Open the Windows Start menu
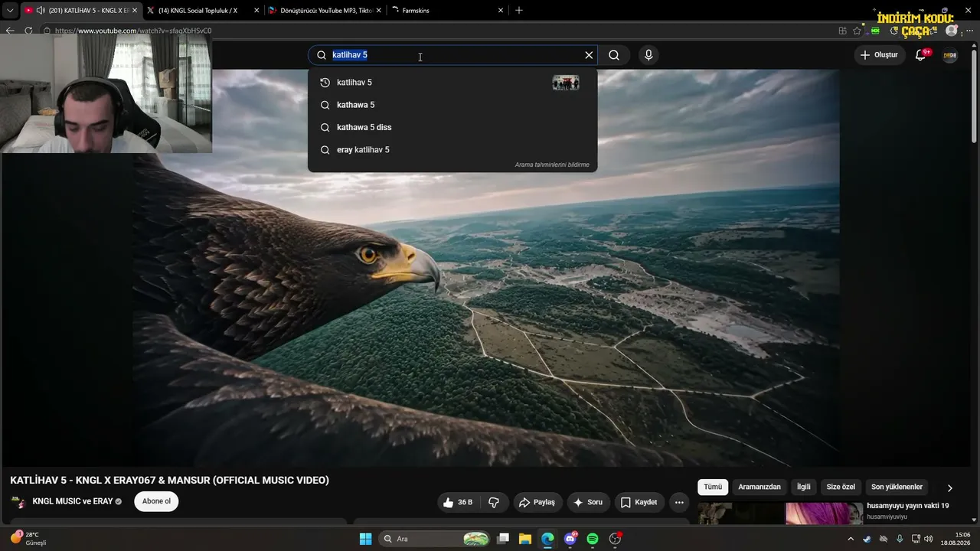This screenshot has height=551, width=980. 365,539
